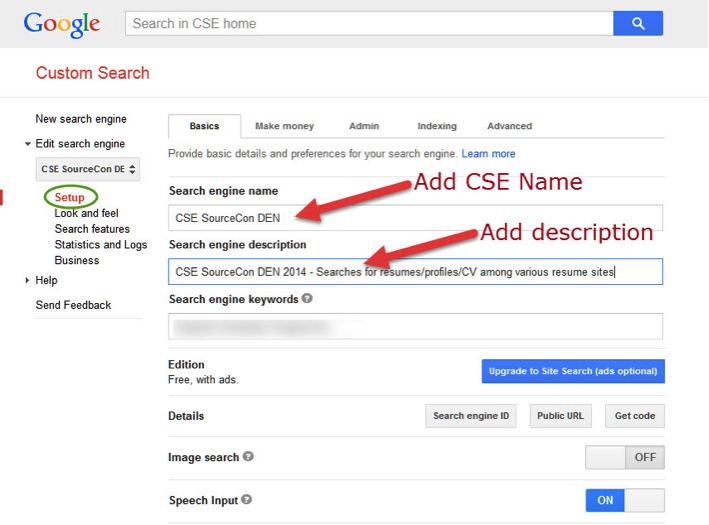Screen dimensions: 709x525
Task: Open help icon next to Image search
Action: [x=248, y=456]
